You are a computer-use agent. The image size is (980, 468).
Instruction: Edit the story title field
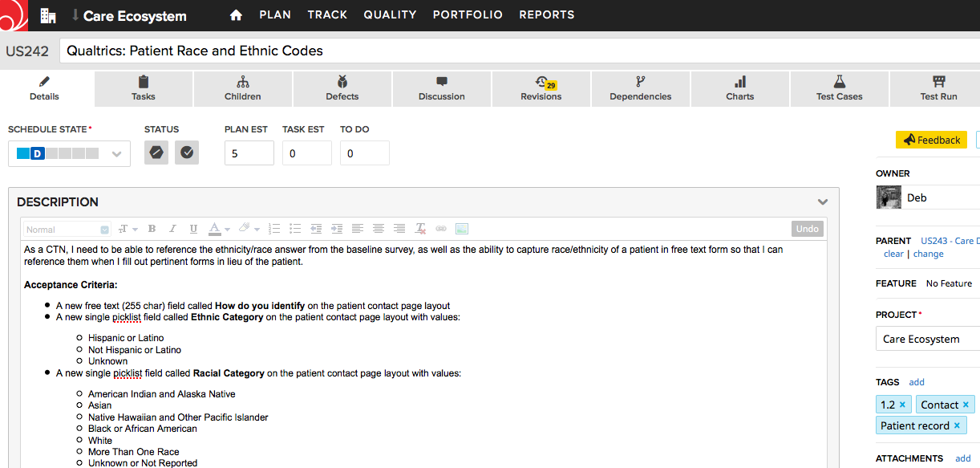(520, 51)
